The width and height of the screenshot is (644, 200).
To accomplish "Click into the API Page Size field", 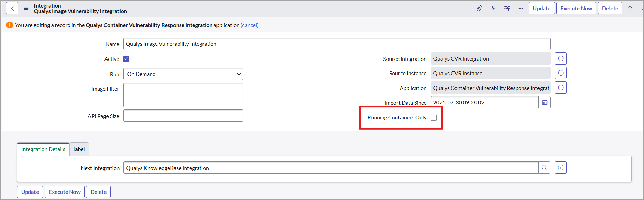I will click(x=183, y=116).
